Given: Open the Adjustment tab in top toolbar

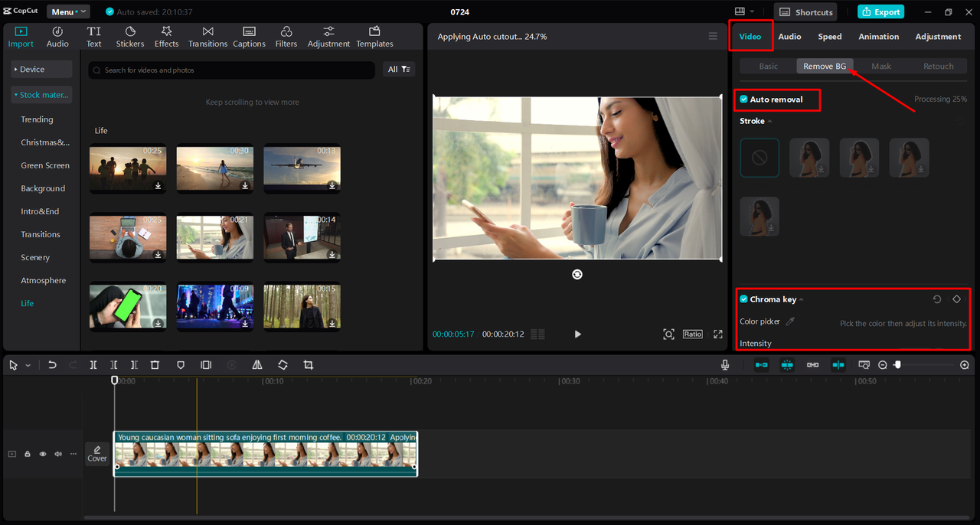Looking at the screenshot, I should [328, 37].
